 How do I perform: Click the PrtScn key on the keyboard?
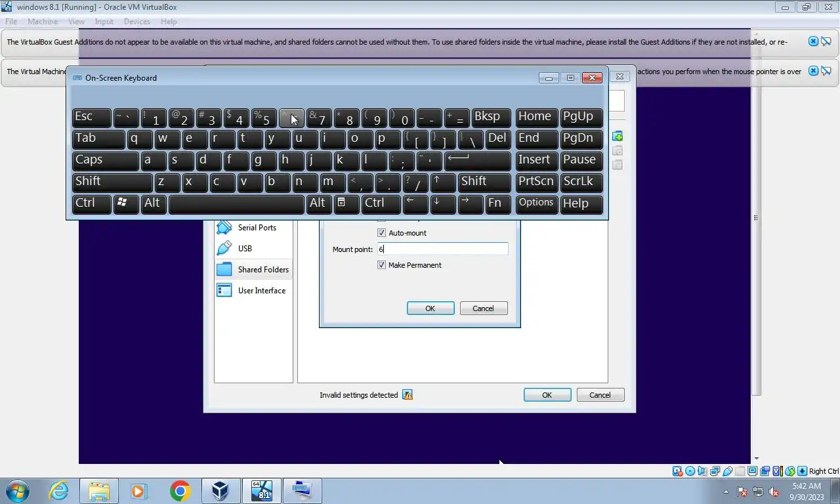click(537, 182)
